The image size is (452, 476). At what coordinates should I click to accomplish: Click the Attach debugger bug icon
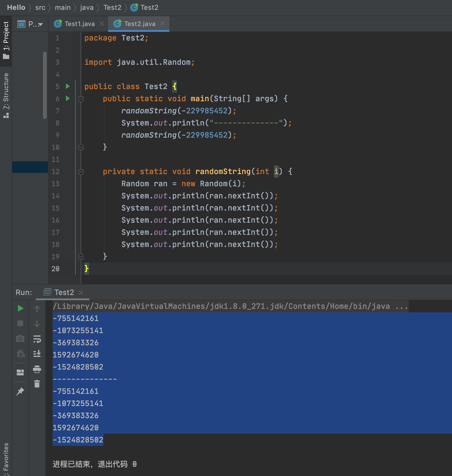20,353
